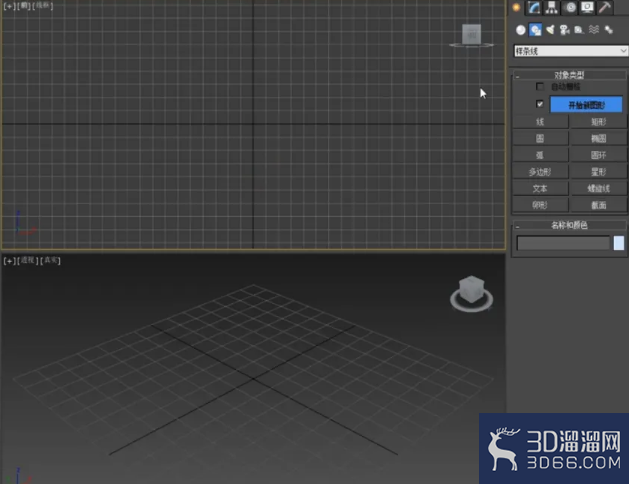Open the [+] menu of front viewport
Viewport: 629px width, 484px height.
pos(9,6)
